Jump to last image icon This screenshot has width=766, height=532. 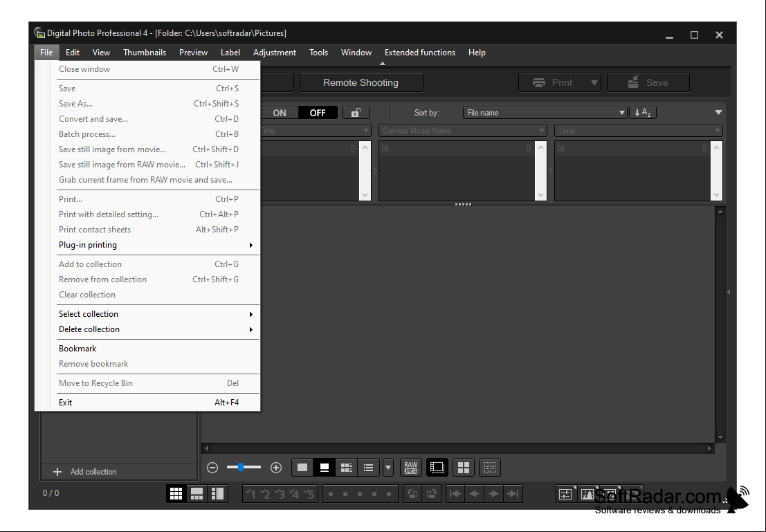click(x=513, y=494)
